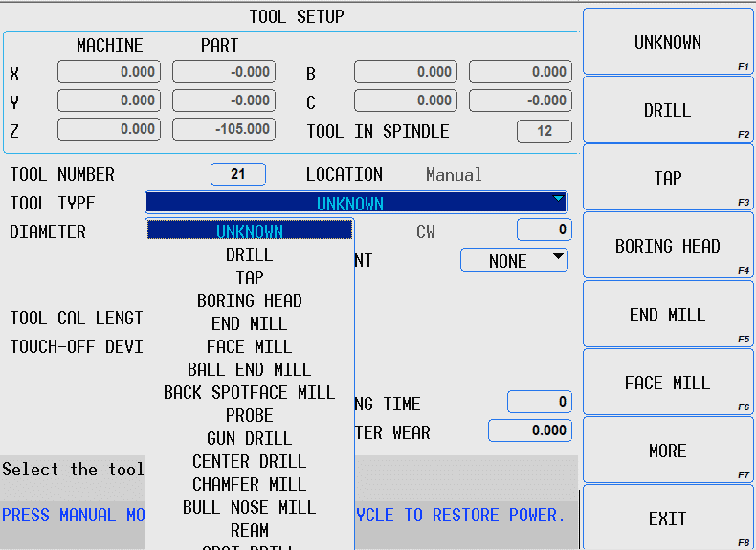Viewport: 756px width, 550px height.
Task: Click the TOOL NUMBER field
Action: pyautogui.click(x=238, y=174)
